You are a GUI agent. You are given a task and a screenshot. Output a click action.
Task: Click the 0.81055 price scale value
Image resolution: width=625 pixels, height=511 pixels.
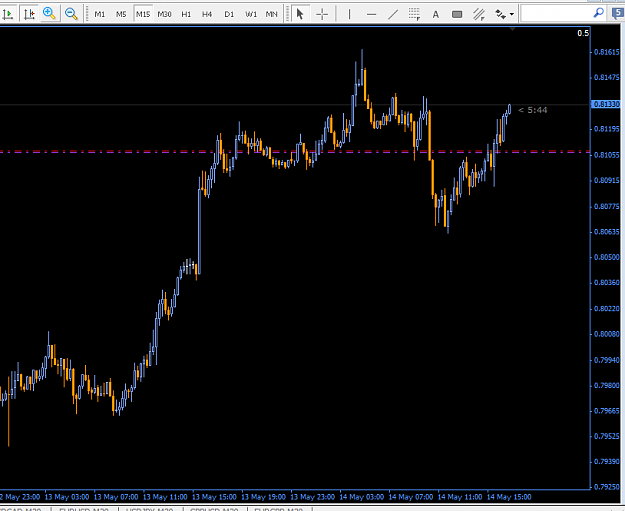tap(607, 155)
